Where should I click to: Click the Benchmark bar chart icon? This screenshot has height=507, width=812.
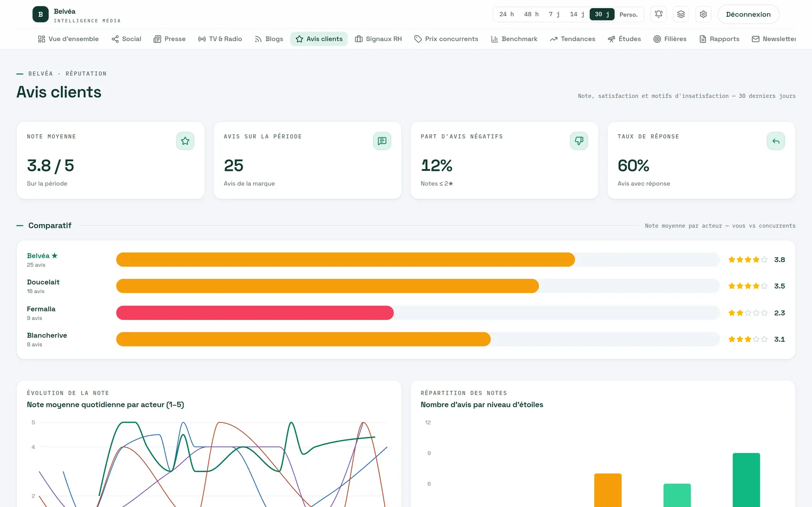click(495, 39)
